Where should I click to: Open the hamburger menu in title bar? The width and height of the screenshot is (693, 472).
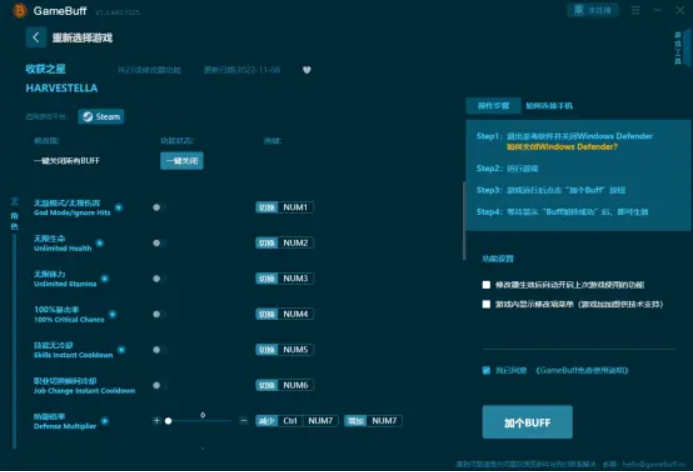point(635,10)
